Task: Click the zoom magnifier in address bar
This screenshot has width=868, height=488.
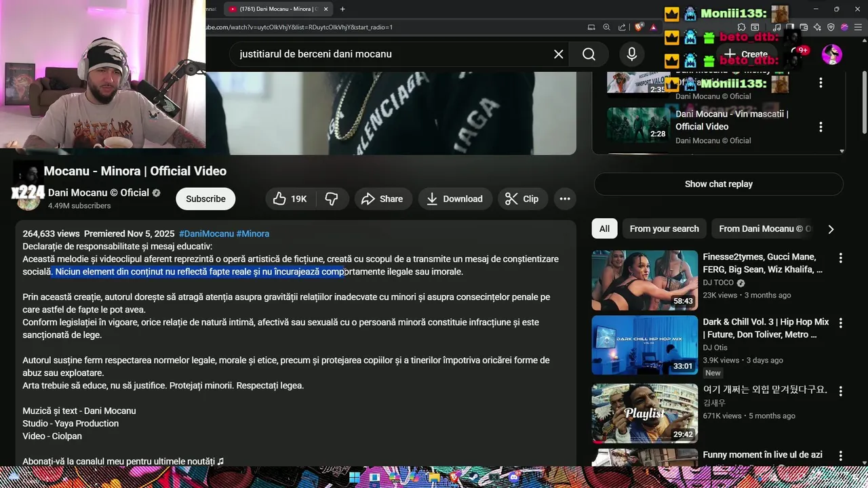Action: tap(606, 27)
